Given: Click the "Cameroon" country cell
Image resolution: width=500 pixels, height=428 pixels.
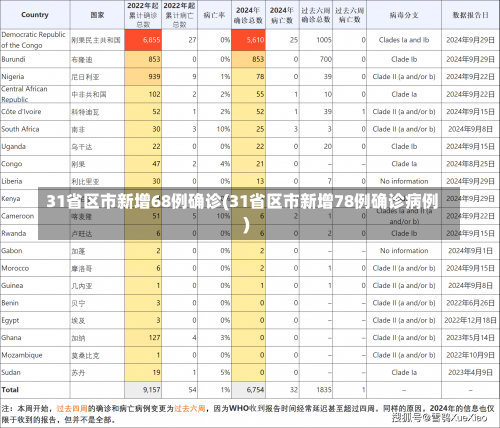Looking at the screenshot, I should 35,216.
